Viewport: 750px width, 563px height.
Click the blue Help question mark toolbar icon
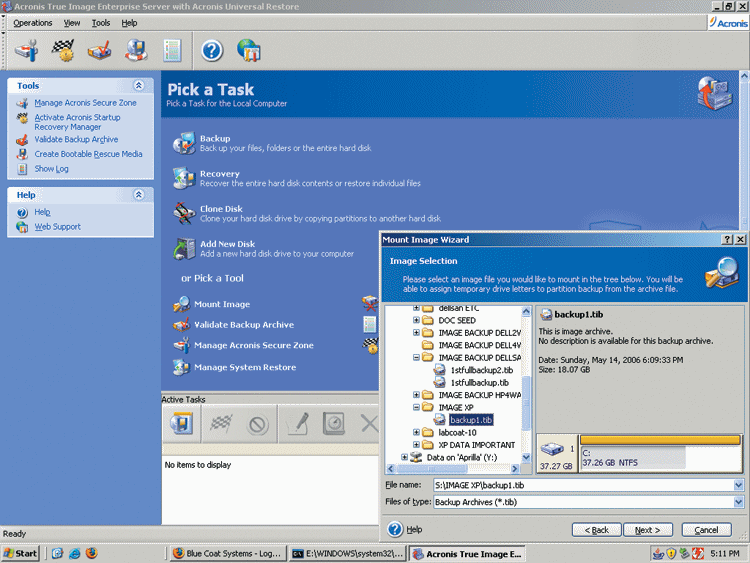coord(212,51)
